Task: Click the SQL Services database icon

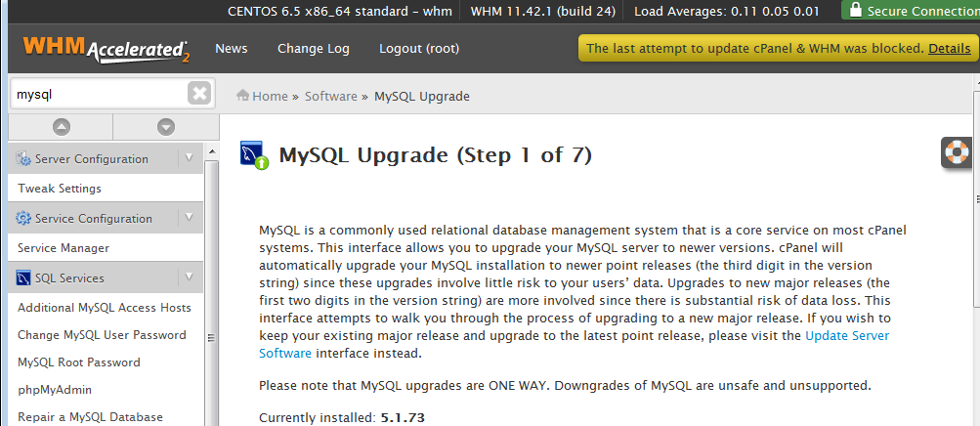Action: pyautogui.click(x=24, y=278)
